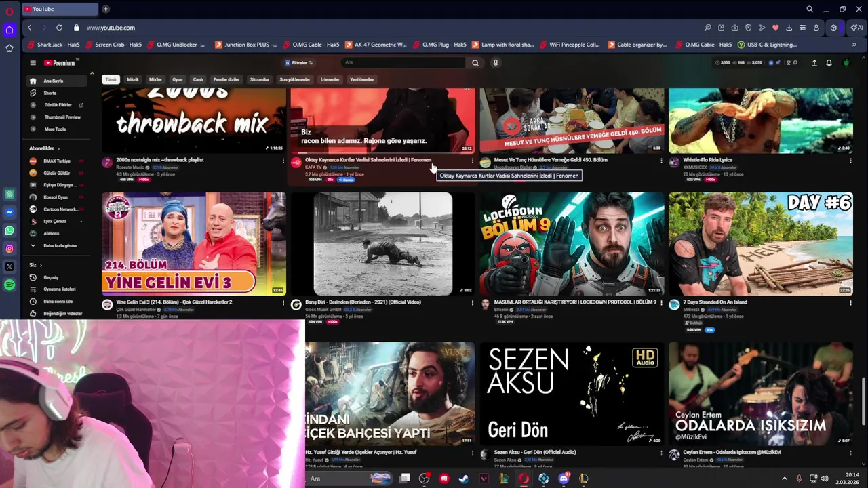Open Sezen Aksu Geri Dön thumbnail
The height and width of the screenshot is (488, 868).
point(572,394)
